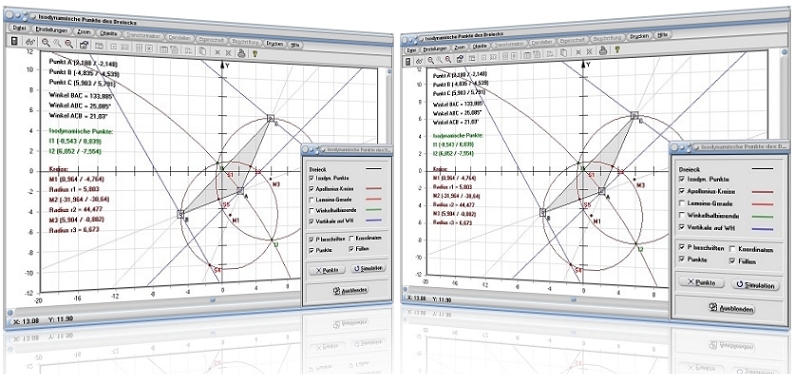Viewport: 794px width, 374px height.
Task: Click the light bulb hint icon in right window
Action: (x=617, y=49)
